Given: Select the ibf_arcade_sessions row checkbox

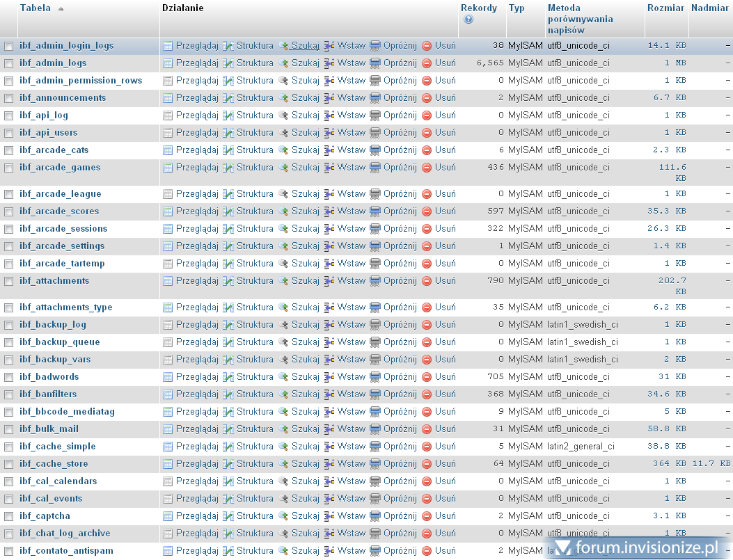Looking at the screenshot, I should [x=9, y=230].
